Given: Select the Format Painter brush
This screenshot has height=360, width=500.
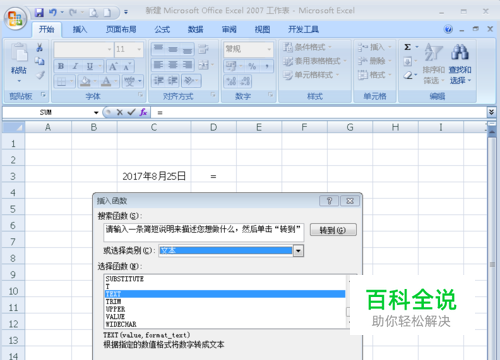Looking at the screenshot, I should pos(40,75).
